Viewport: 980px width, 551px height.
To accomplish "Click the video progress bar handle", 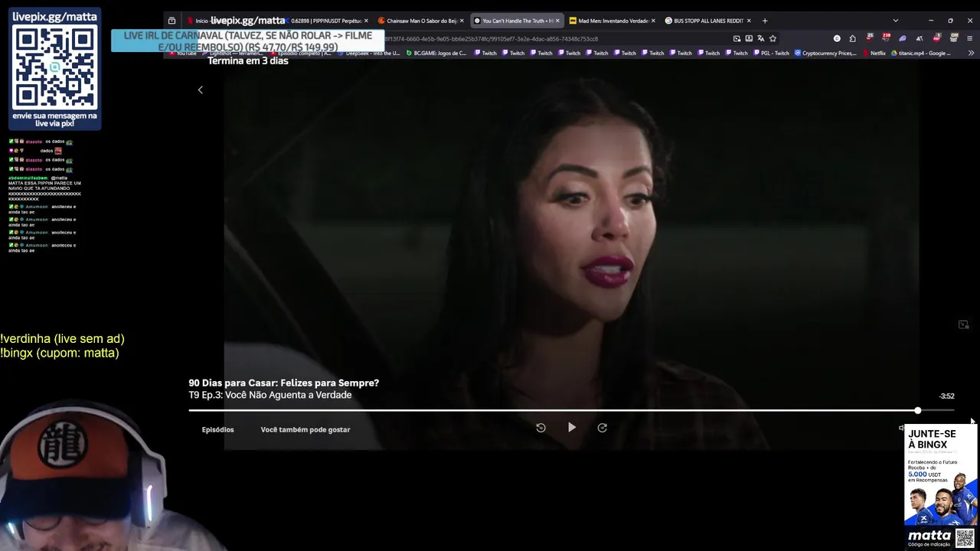I will point(917,411).
